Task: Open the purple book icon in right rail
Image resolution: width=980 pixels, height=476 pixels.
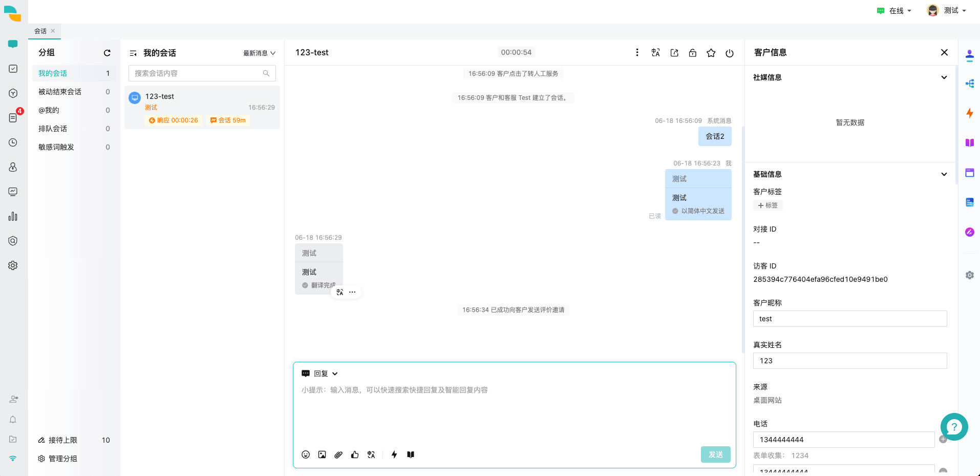Action: coord(969,143)
